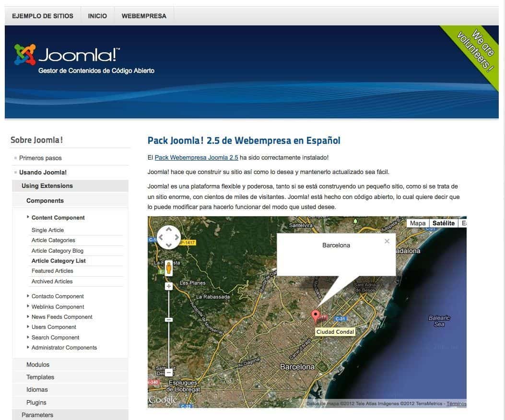Open Modulos sidebar item
The width and height of the screenshot is (505, 420).
[70, 364]
